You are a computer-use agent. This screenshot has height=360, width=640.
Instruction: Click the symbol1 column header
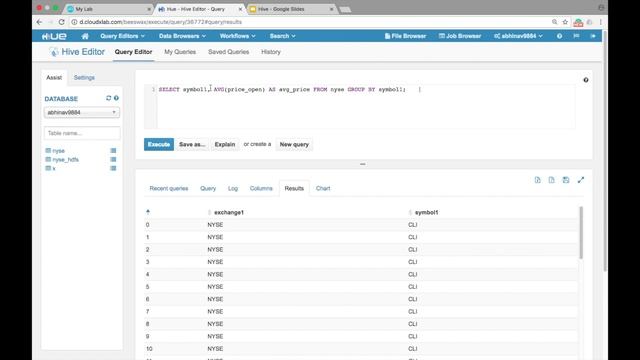click(x=427, y=212)
